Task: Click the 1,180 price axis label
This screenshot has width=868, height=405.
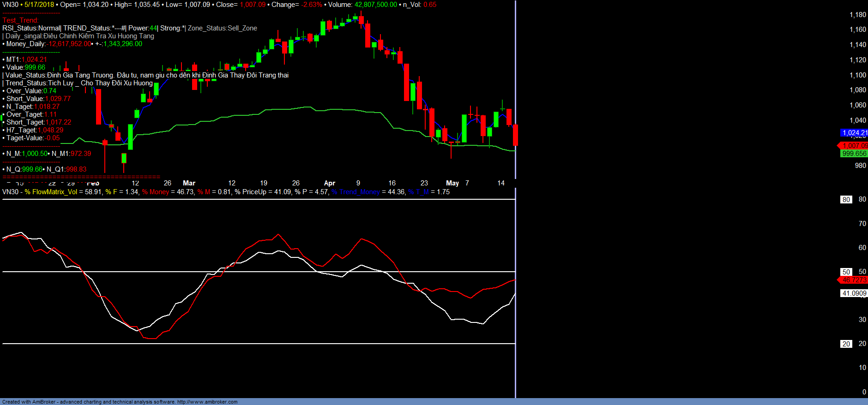Action: (x=857, y=15)
